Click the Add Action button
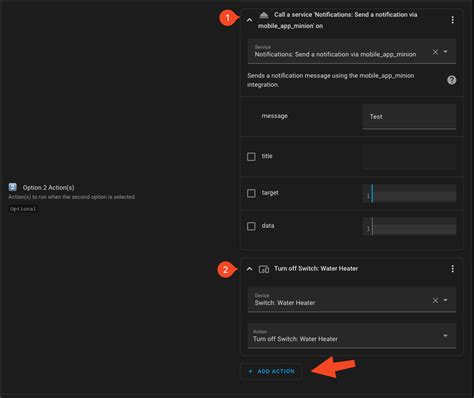The image size is (474, 398). pos(271,371)
